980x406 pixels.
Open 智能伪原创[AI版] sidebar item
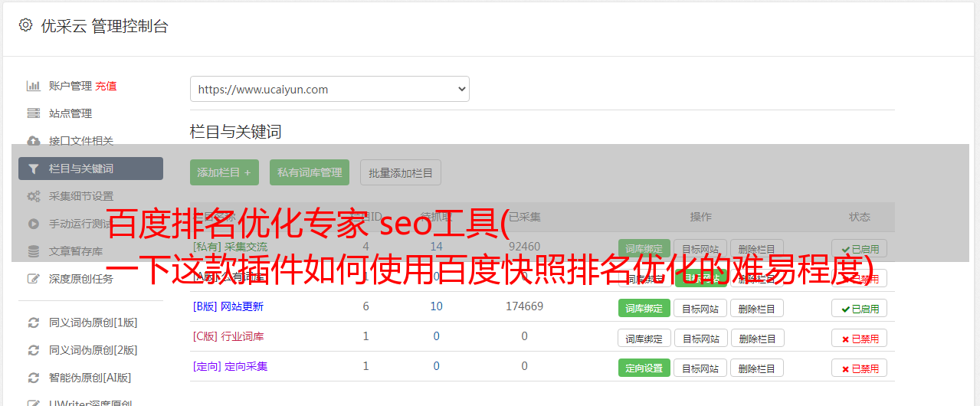[x=90, y=378]
